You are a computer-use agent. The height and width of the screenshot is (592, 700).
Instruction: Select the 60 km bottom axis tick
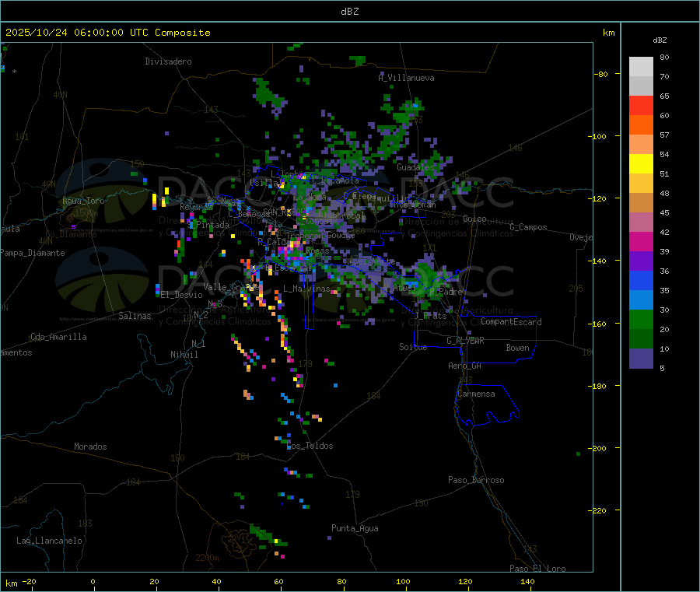point(278,581)
